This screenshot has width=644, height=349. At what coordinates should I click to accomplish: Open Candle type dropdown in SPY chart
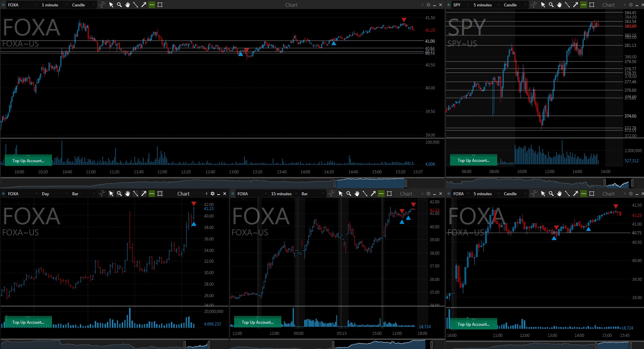[515, 5]
